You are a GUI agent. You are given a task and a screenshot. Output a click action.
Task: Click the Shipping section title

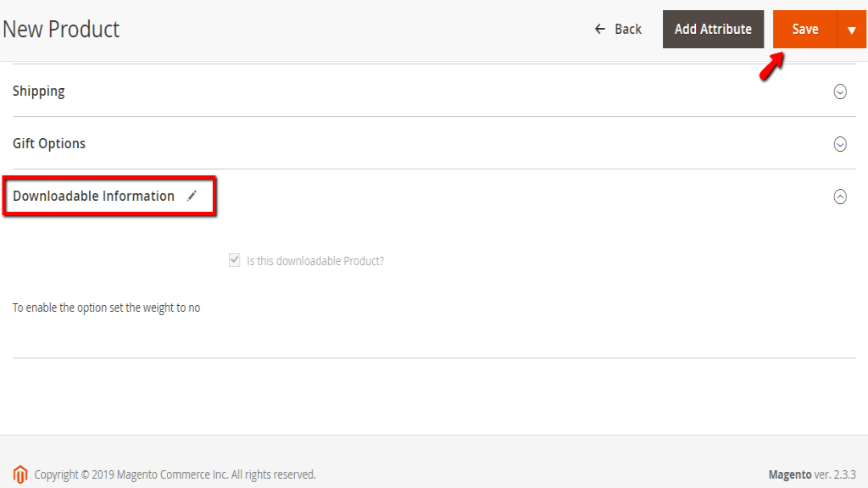(39, 91)
